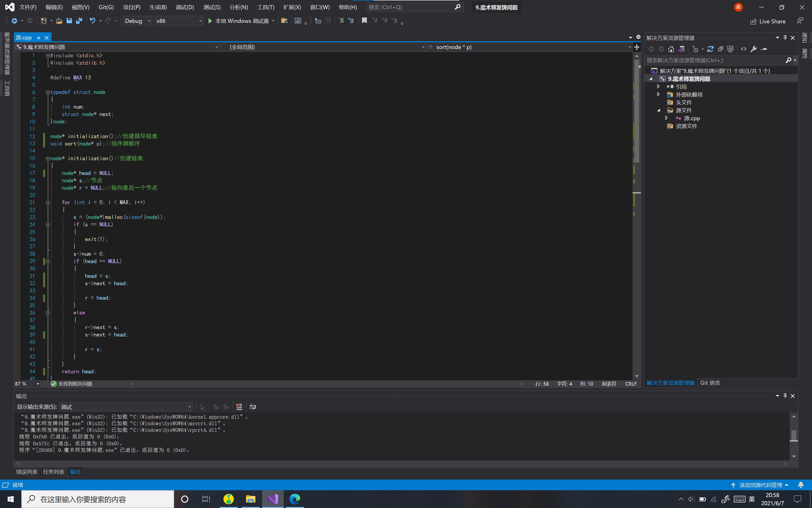This screenshot has height=508, width=812.
Task: Click the uncomment selected lines icon
Action: pos(351,21)
